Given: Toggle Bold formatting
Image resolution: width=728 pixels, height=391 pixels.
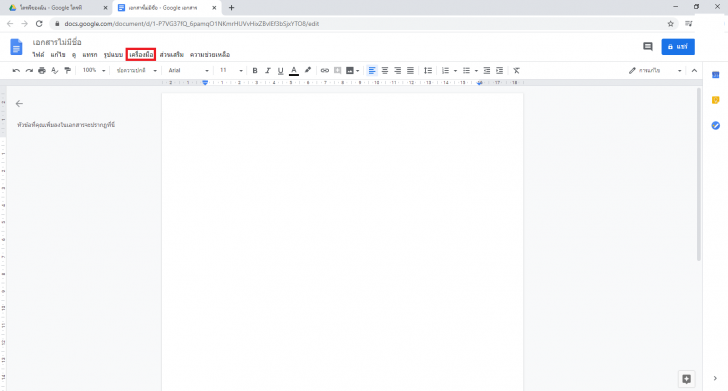Looking at the screenshot, I should point(255,71).
